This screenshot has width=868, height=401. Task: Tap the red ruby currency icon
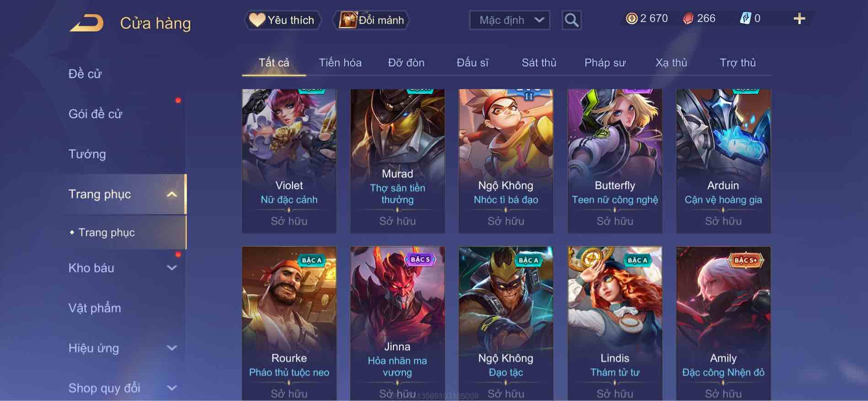pyautogui.click(x=688, y=19)
